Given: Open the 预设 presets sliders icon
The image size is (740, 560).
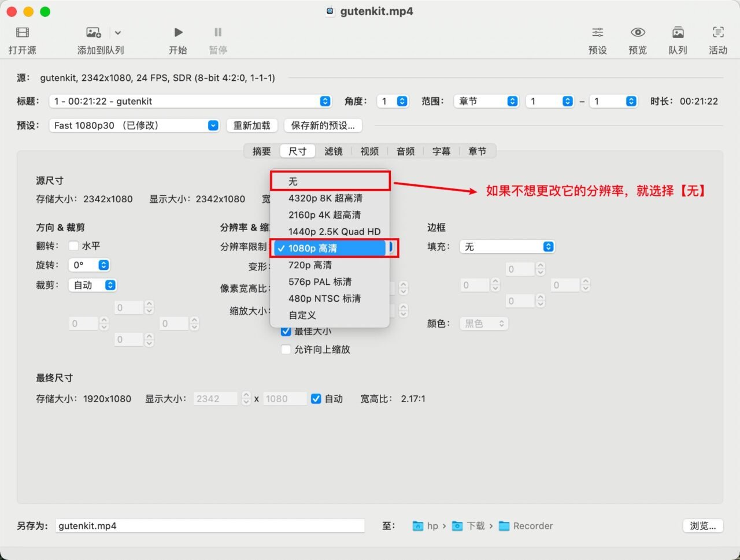Looking at the screenshot, I should (597, 32).
